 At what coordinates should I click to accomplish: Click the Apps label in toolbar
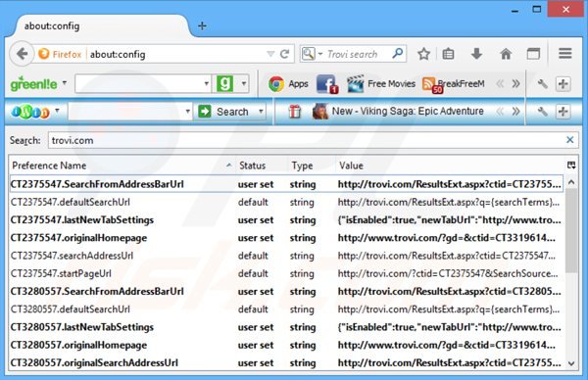(x=298, y=83)
